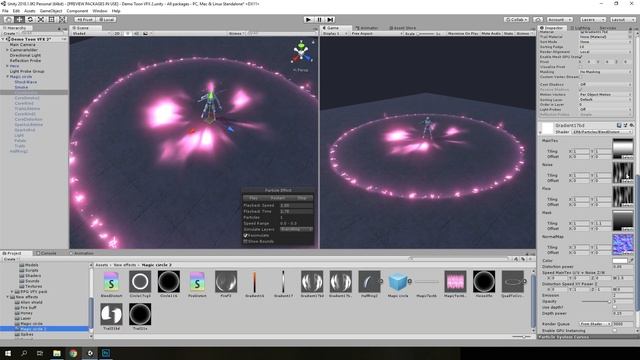
Task: Select the Move tool
Action: click(x=19, y=19)
